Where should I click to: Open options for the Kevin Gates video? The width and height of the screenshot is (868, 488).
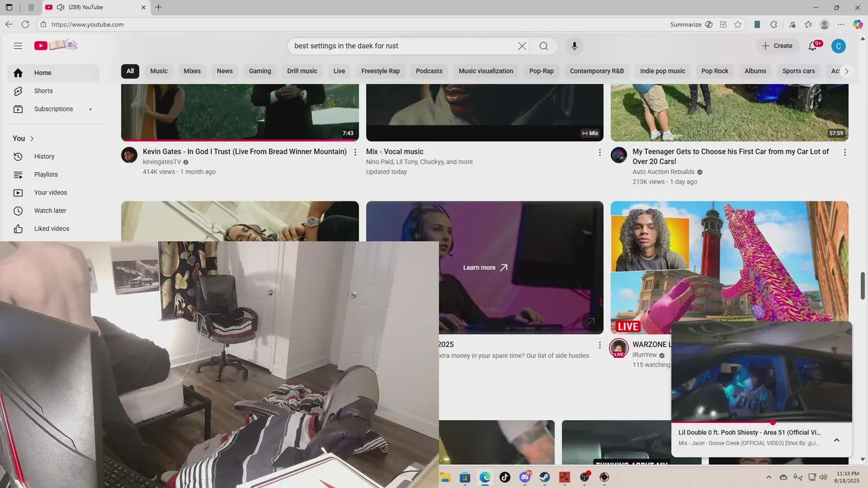355,152
